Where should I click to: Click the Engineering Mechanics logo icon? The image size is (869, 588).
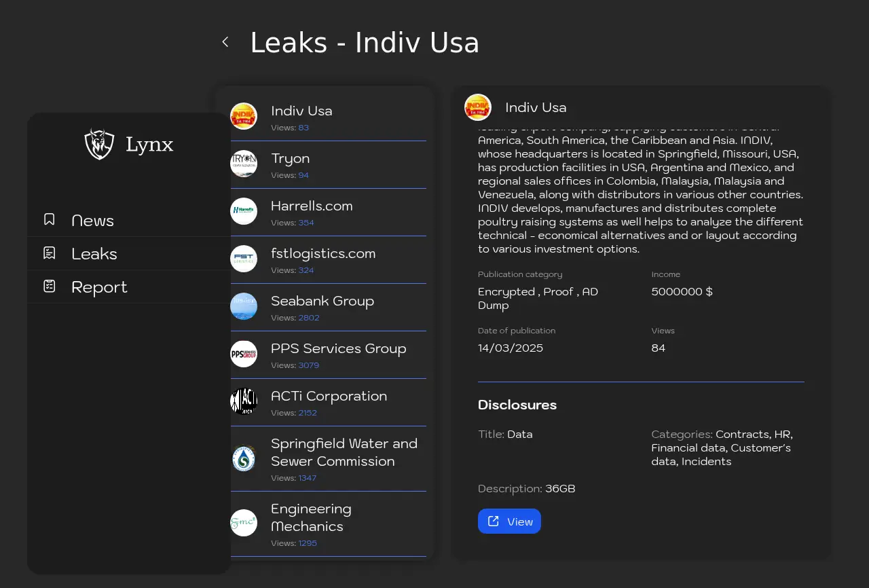click(x=244, y=523)
